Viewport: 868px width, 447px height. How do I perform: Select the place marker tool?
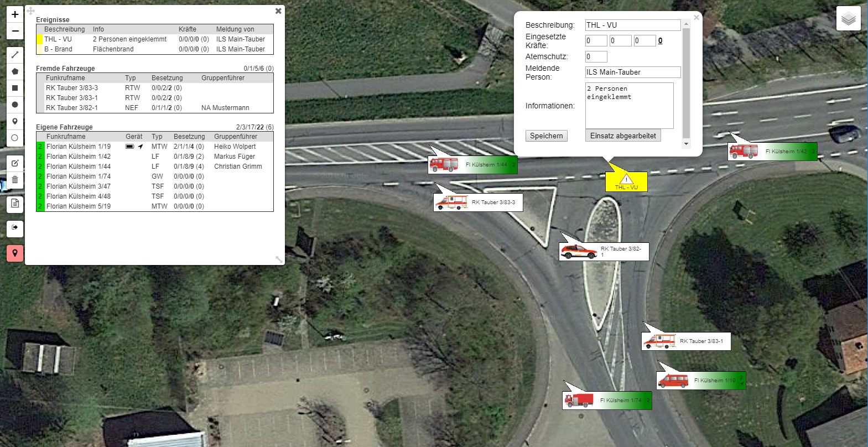point(15,121)
